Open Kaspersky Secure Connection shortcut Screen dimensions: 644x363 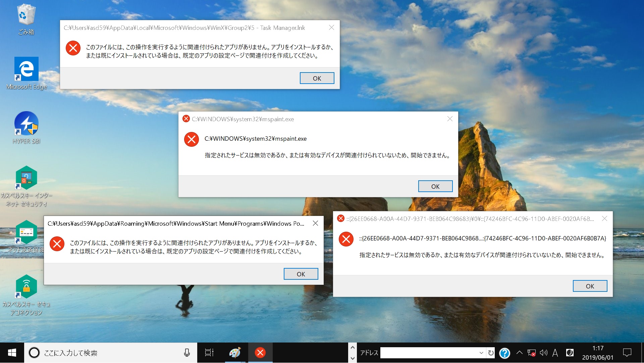[26, 287]
